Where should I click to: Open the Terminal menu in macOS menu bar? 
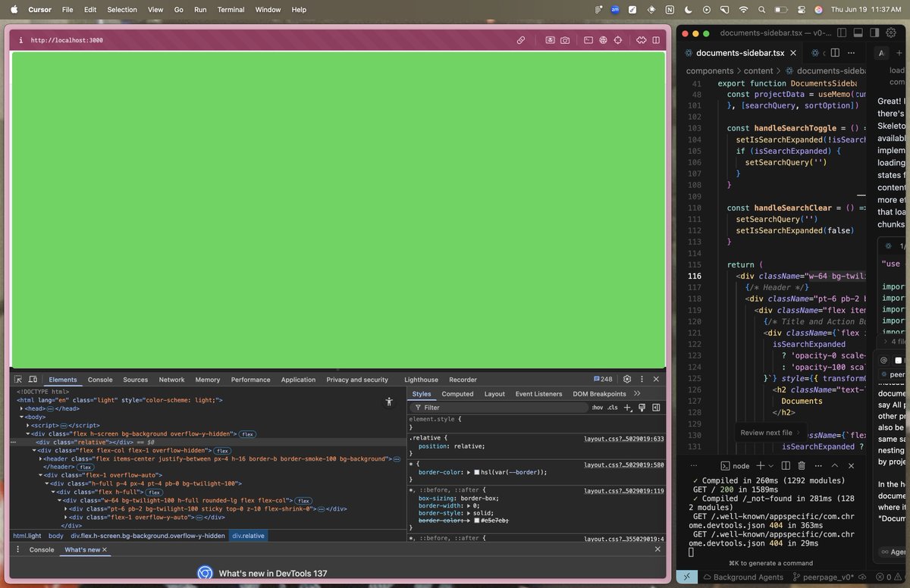[x=231, y=10]
